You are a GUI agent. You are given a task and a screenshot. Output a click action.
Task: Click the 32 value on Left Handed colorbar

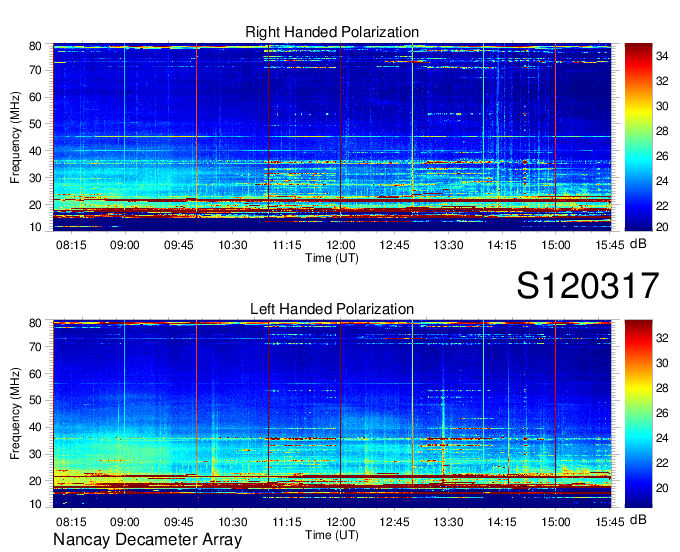click(662, 338)
